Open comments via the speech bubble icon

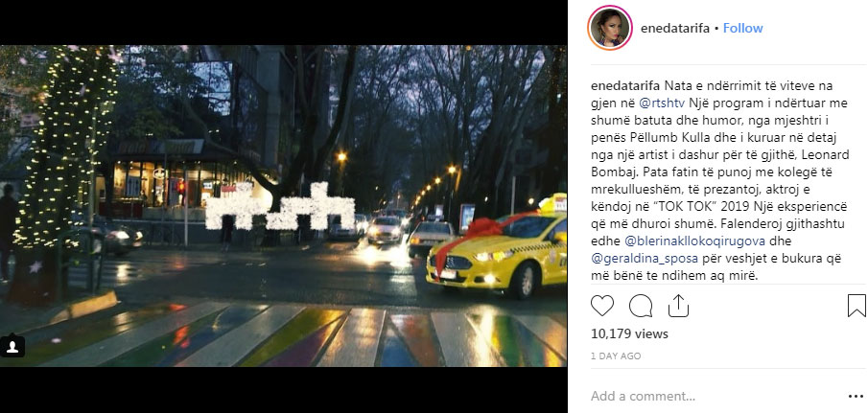click(641, 306)
